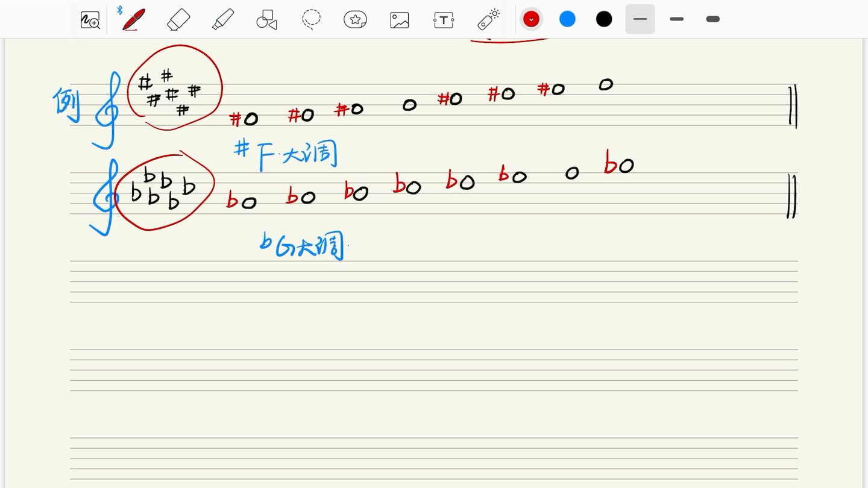This screenshot has height=488, width=868.
Task: Choose the blue color swatch
Action: pos(567,19)
